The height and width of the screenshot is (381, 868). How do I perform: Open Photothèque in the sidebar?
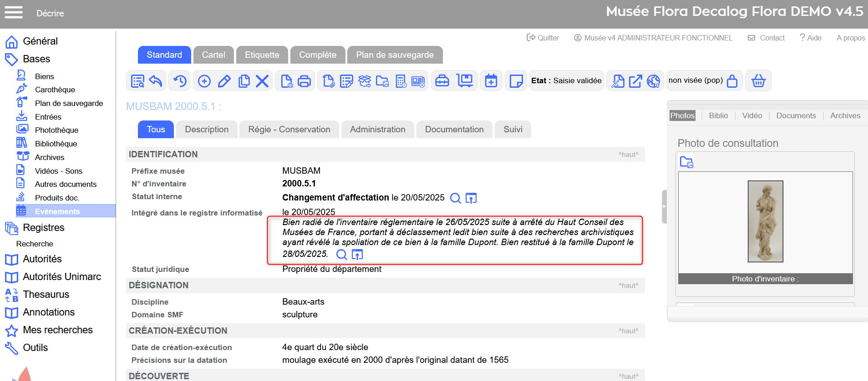tap(56, 130)
